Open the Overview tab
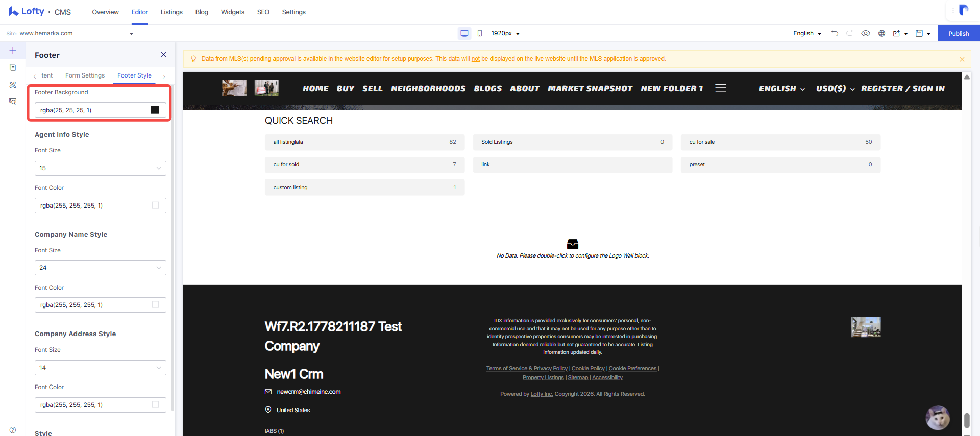 coord(105,12)
